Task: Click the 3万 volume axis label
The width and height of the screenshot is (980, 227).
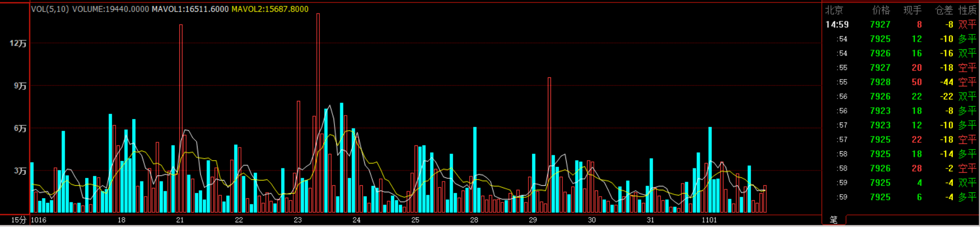Action: pos(20,171)
